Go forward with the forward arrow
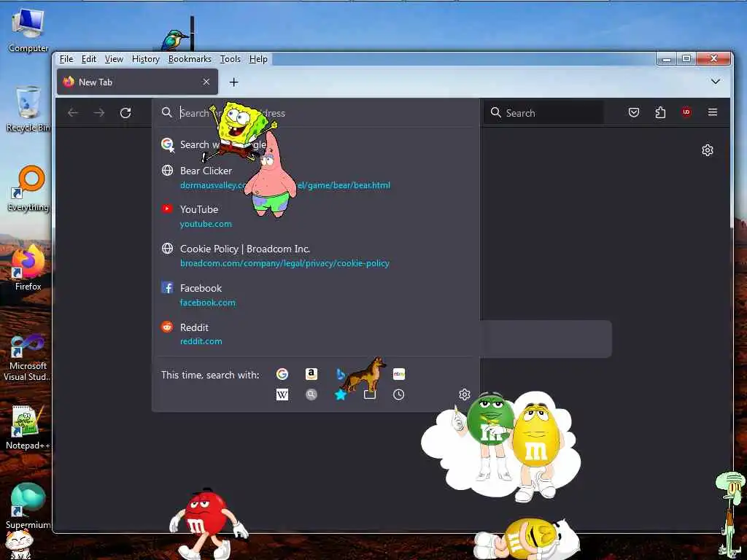Viewport: 747px width, 560px height. tap(99, 113)
